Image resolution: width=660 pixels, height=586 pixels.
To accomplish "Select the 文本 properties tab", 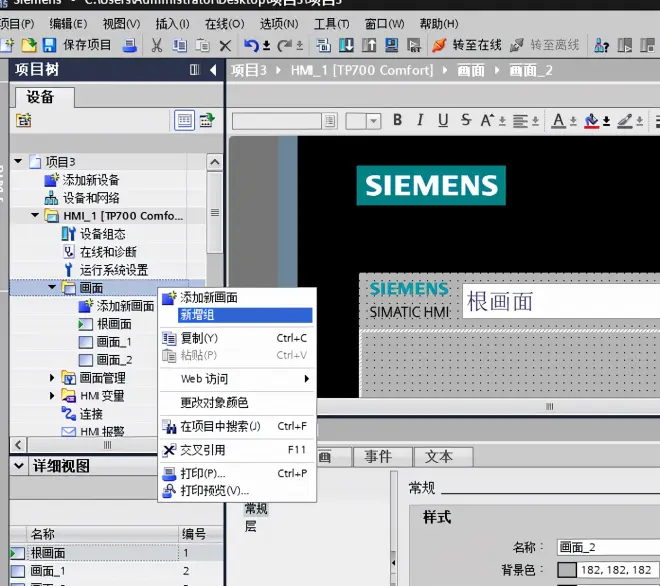I will [442, 457].
